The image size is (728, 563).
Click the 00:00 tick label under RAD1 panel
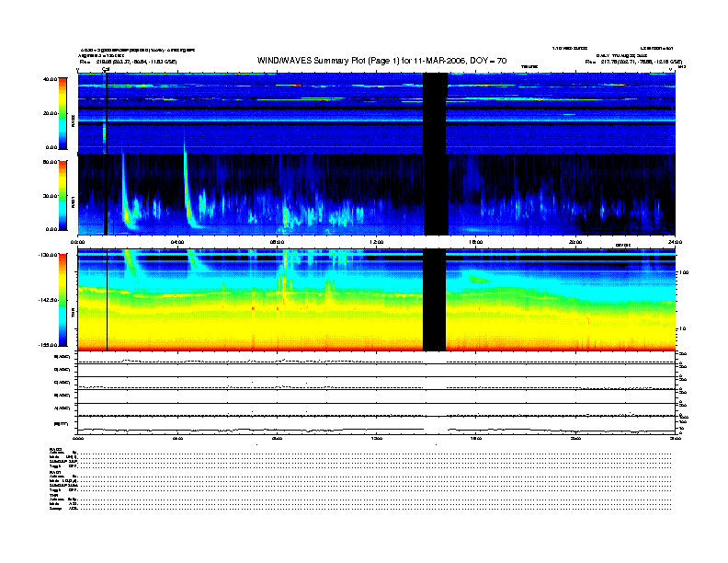click(x=77, y=242)
